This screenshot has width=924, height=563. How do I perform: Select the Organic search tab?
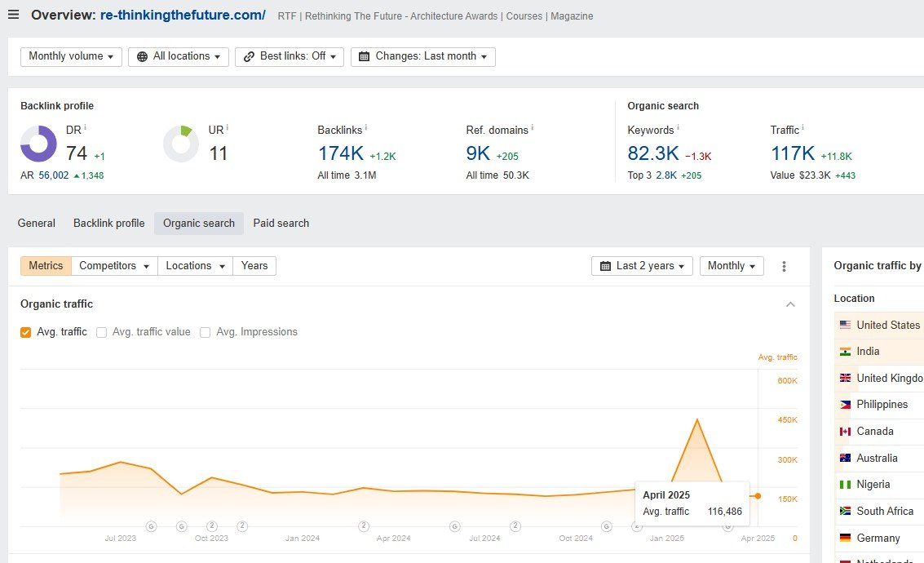[x=199, y=224]
